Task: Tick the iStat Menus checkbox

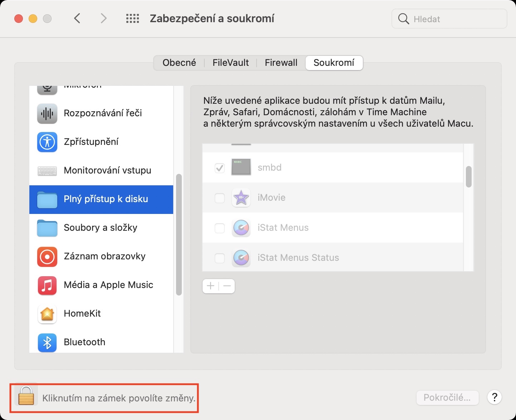Action: tap(219, 228)
